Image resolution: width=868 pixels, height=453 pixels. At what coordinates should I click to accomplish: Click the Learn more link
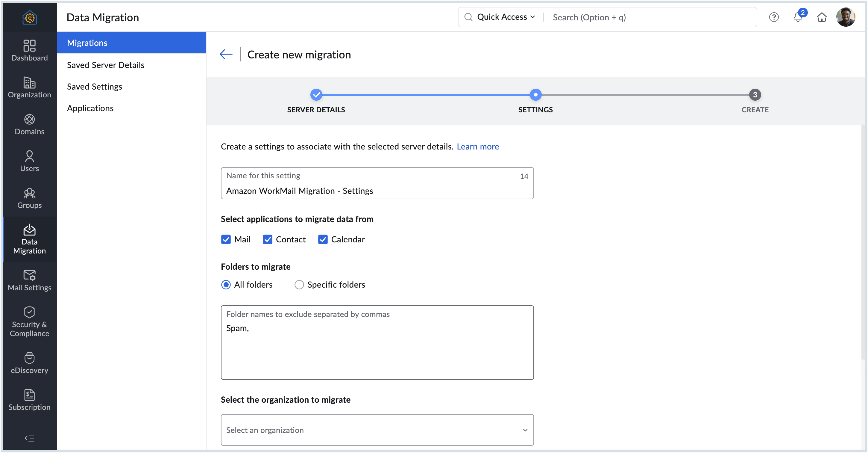(x=478, y=147)
